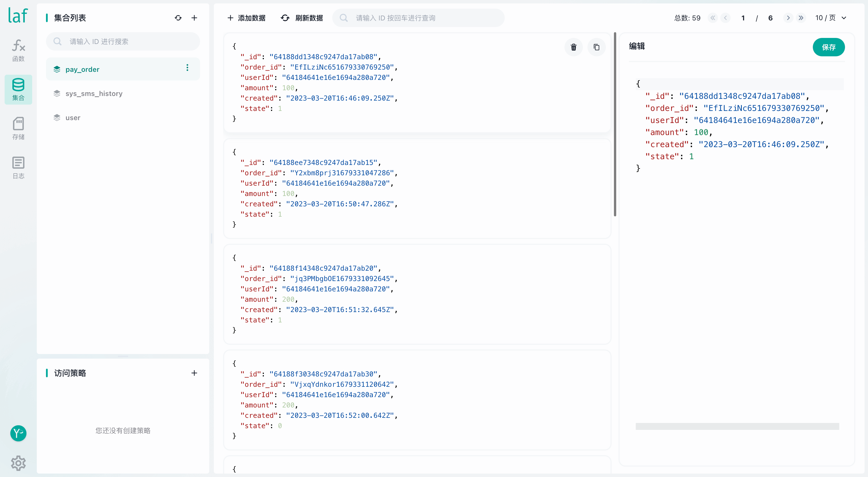This screenshot has height=477, width=868.
Task: Copy the first record via copy icon
Action: tap(596, 47)
